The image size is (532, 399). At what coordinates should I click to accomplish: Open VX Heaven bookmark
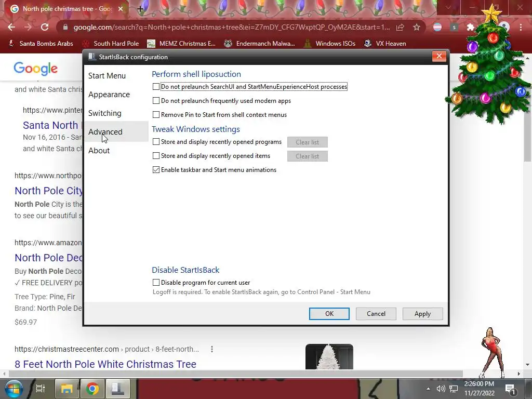[385, 44]
